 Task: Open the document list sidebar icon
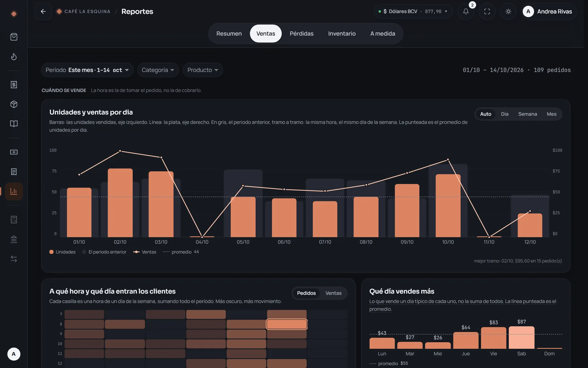pos(14,172)
